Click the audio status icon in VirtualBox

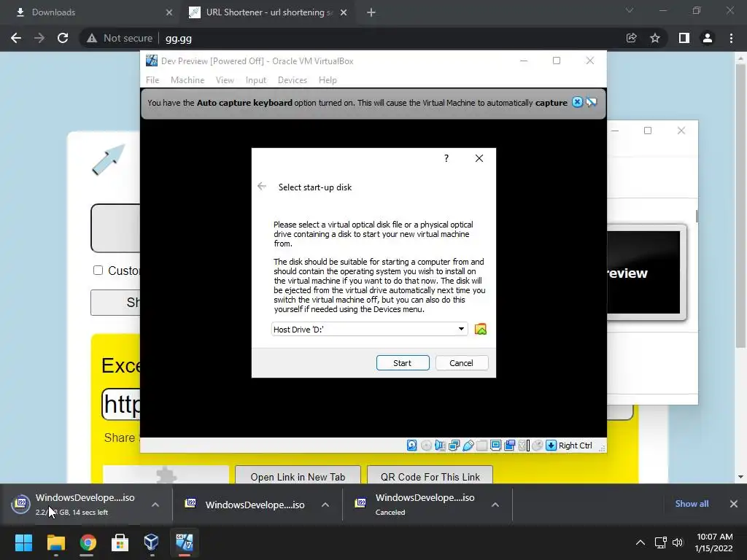point(440,446)
